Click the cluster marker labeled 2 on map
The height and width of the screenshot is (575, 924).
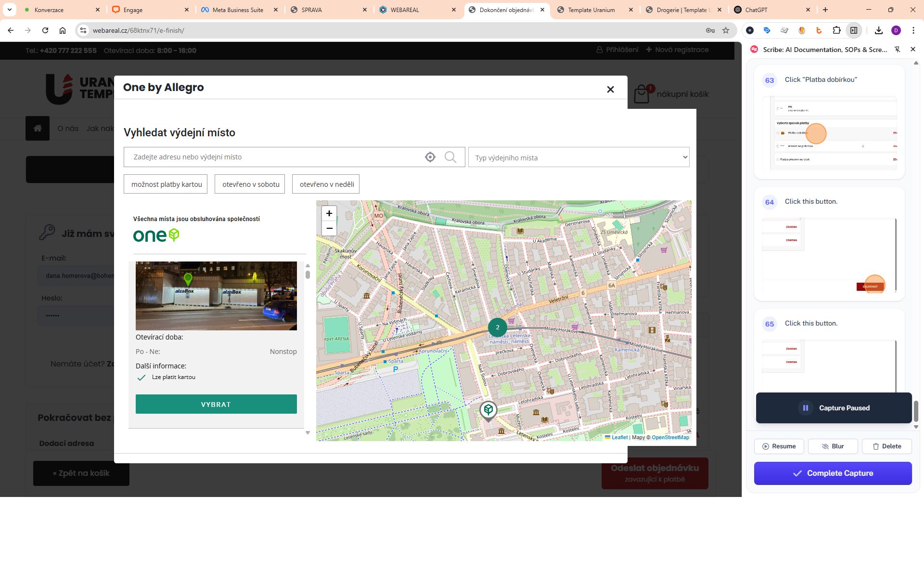(x=497, y=327)
